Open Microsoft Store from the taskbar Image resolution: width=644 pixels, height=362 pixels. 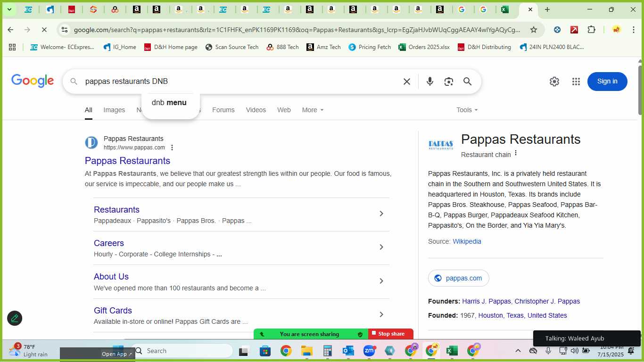click(265, 351)
